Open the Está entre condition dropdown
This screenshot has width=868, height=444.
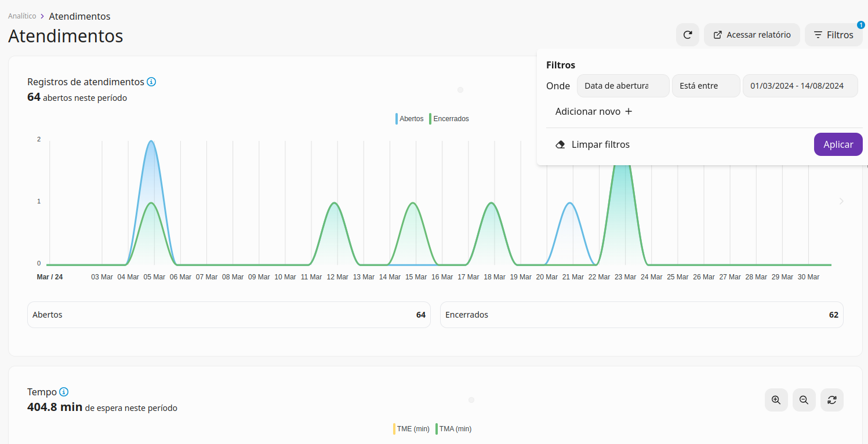pyautogui.click(x=706, y=86)
